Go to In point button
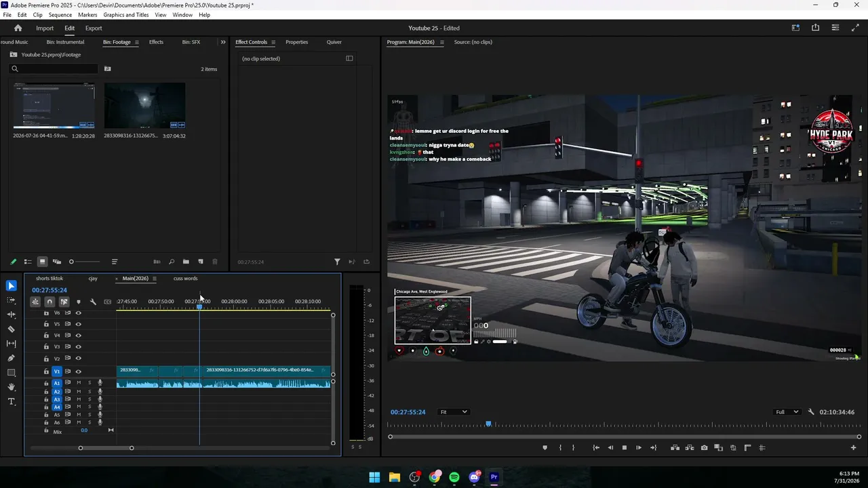The image size is (868, 488). tap(596, 447)
